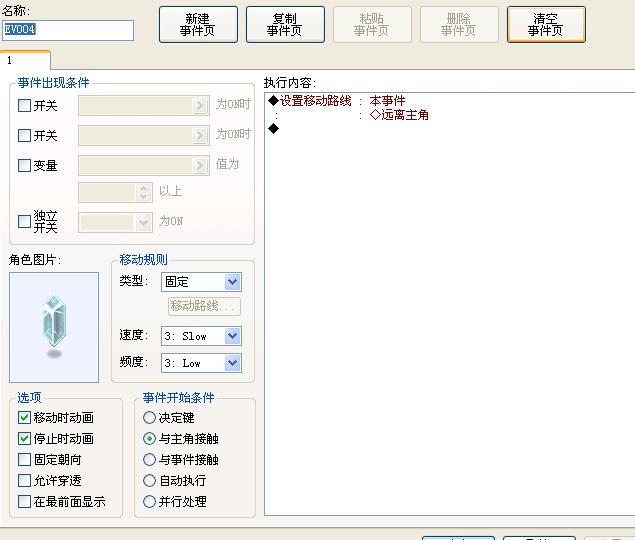Click 复制事件页 button
The image size is (635, 540).
tap(285, 24)
